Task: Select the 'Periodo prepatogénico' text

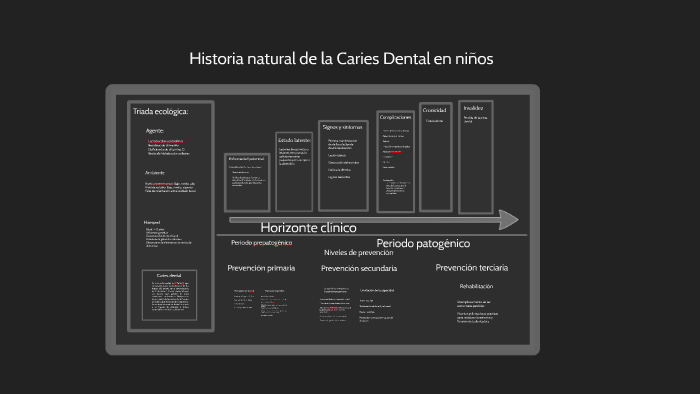Action: pyautogui.click(x=262, y=243)
